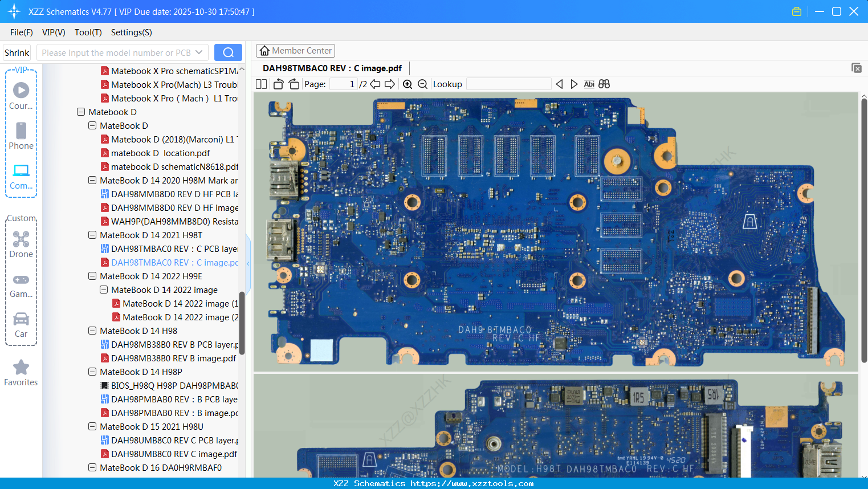This screenshot has width=868, height=489.
Task: Collapse MateBook D 14 H98 node
Action: [x=92, y=331]
